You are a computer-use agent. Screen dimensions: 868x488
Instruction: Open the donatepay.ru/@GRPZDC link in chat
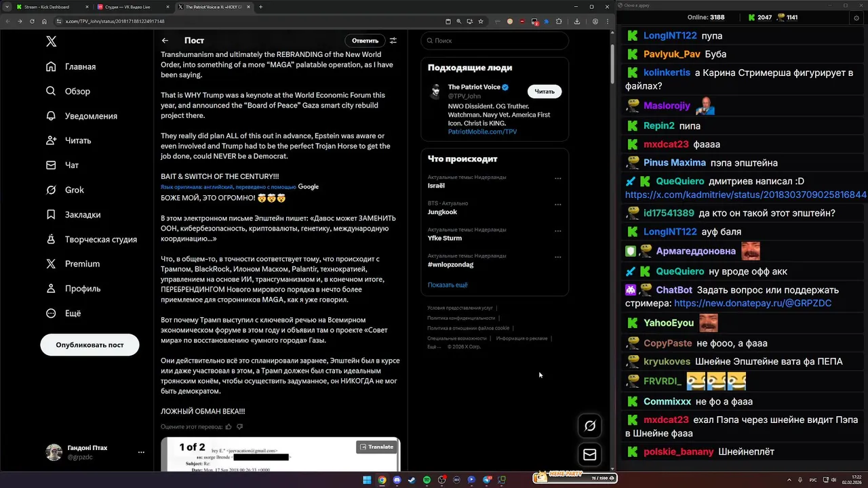coord(753,303)
